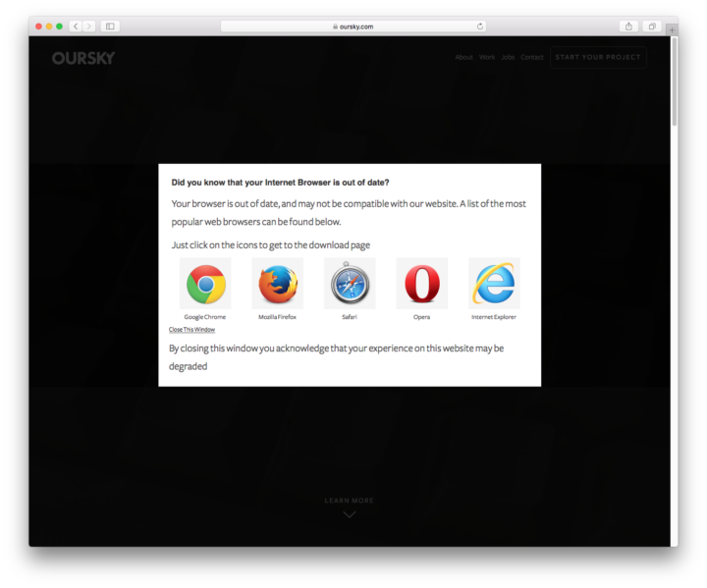
Task: Click the Opera label text
Action: (x=421, y=317)
